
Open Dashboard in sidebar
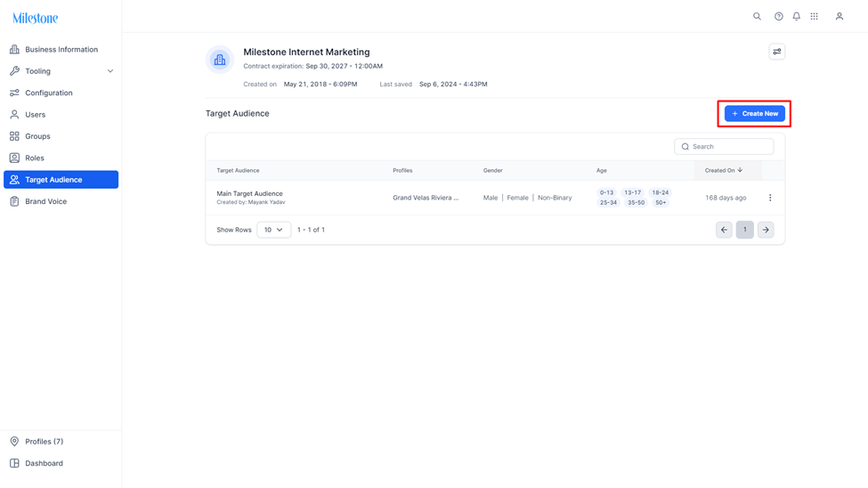[61, 463]
